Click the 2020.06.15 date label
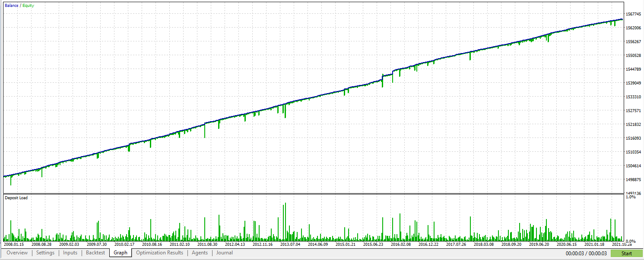Screen dimensions: 644x260 click(x=567, y=244)
